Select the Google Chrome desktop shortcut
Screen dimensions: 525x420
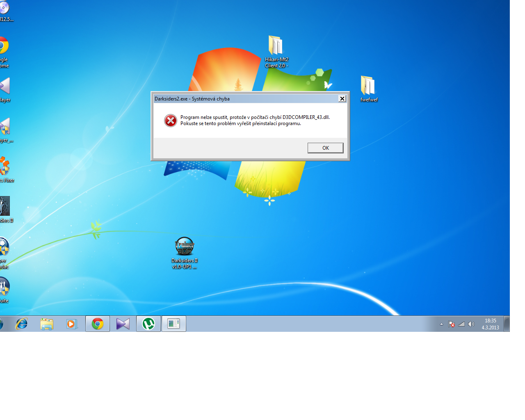[3, 52]
